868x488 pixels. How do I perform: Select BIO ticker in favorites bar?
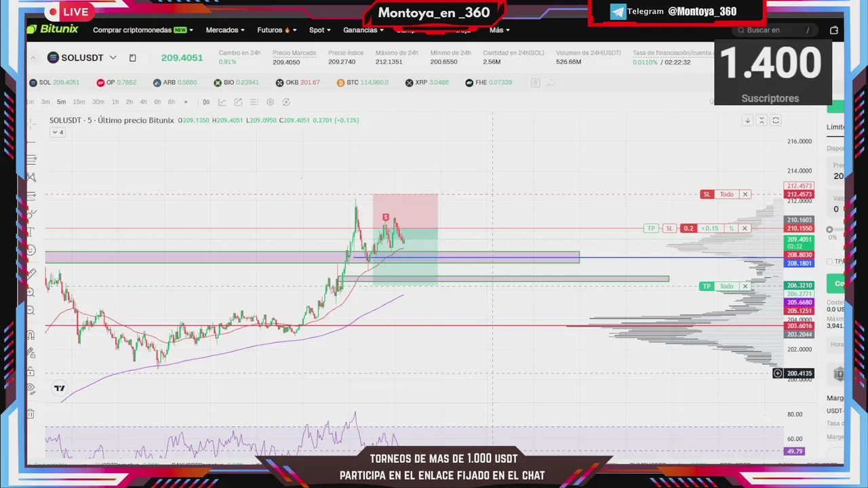pos(236,83)
